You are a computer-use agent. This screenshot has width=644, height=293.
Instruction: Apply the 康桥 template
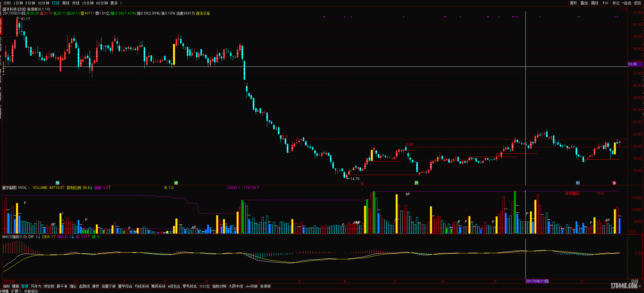click(96, 286)
